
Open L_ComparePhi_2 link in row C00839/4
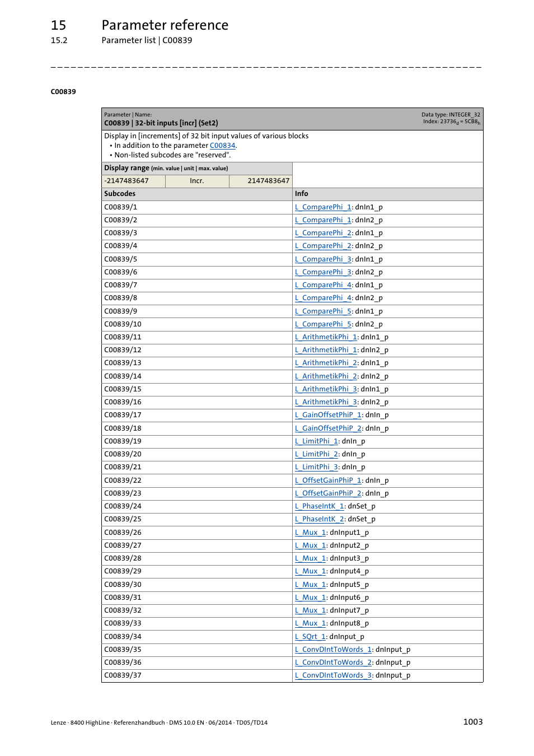[x=323, y=246]
